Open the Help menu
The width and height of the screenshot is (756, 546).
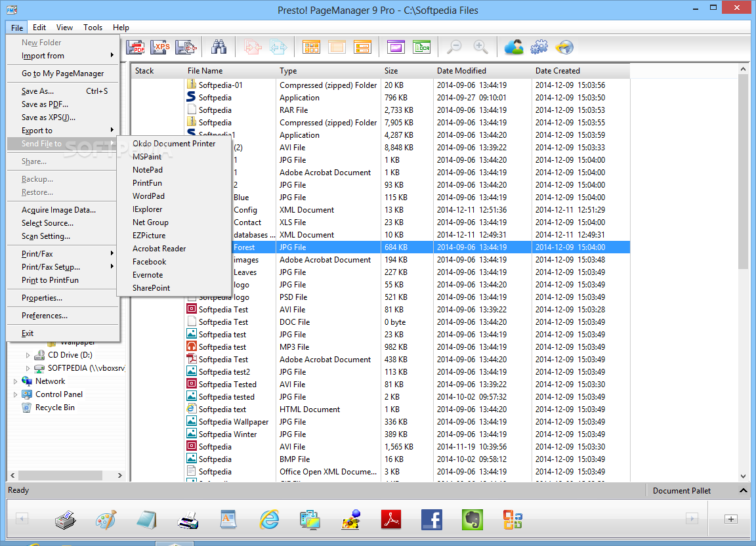pyautogui.click(x=121, y=28)
